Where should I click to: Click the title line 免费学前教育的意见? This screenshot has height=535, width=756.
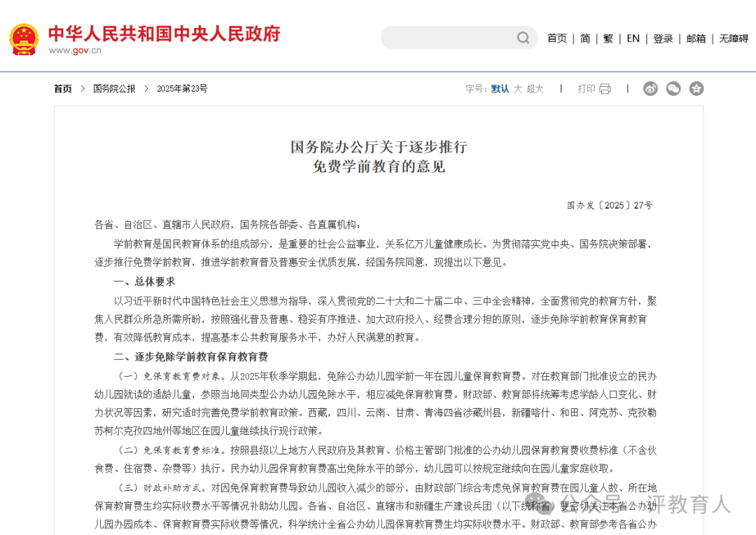379,167
